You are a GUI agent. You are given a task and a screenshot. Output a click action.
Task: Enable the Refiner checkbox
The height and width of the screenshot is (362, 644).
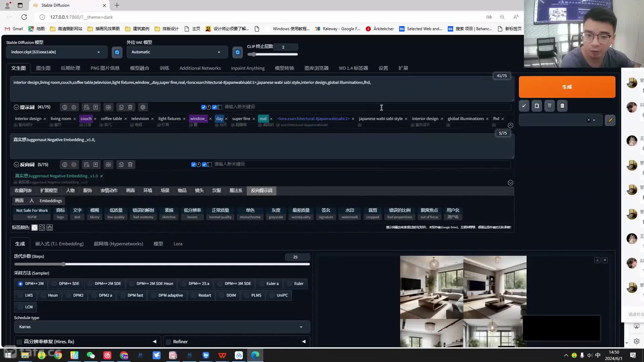pos(168,342)
